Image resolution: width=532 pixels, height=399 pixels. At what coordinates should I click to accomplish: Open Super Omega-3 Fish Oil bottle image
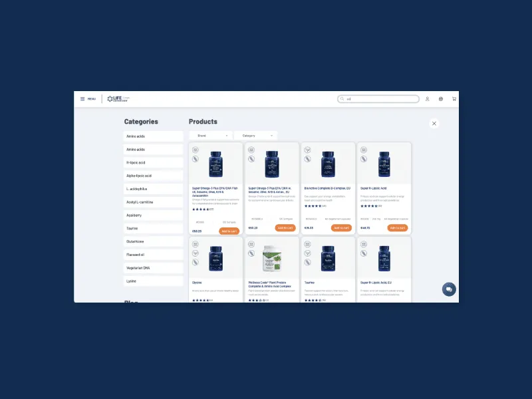pyautogui.click(x=215, y=164)
